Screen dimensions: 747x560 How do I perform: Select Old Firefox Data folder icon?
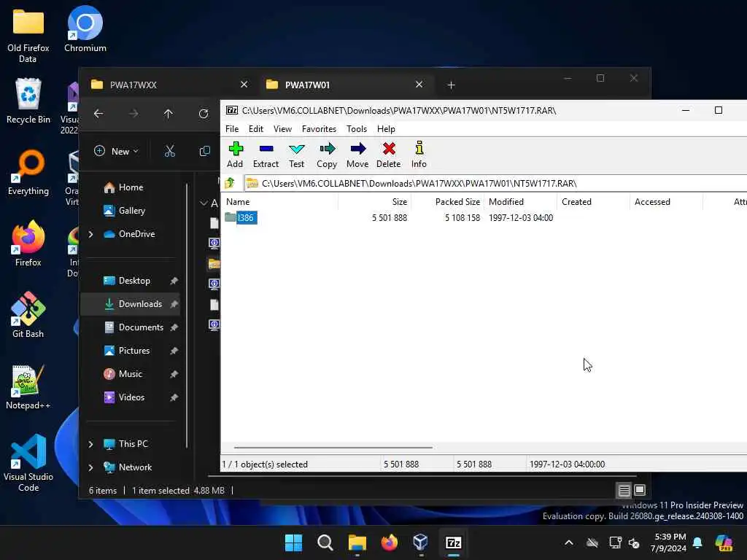click(x=28, y=34)
